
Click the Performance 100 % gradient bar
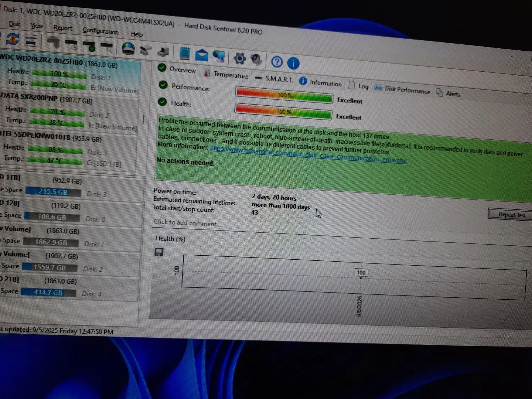[284, 95]
